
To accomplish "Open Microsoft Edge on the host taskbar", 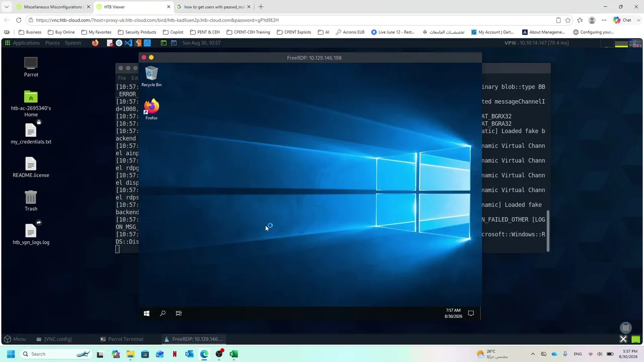I will click(x=204, y=354).
